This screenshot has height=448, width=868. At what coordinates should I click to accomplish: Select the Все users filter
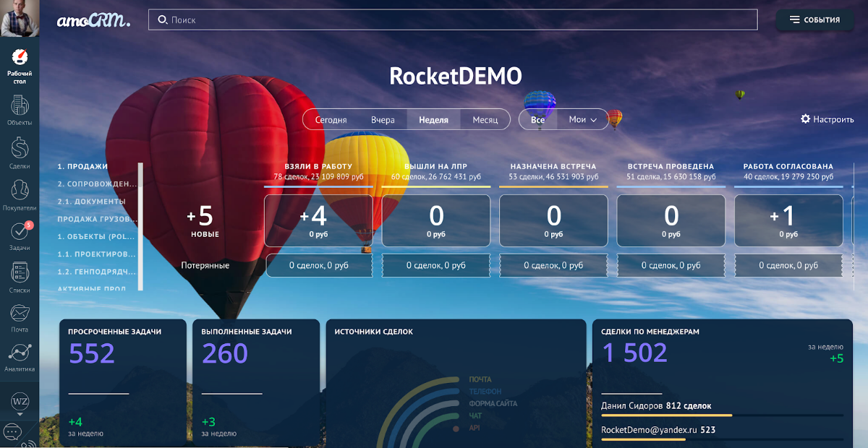[537, 120]
